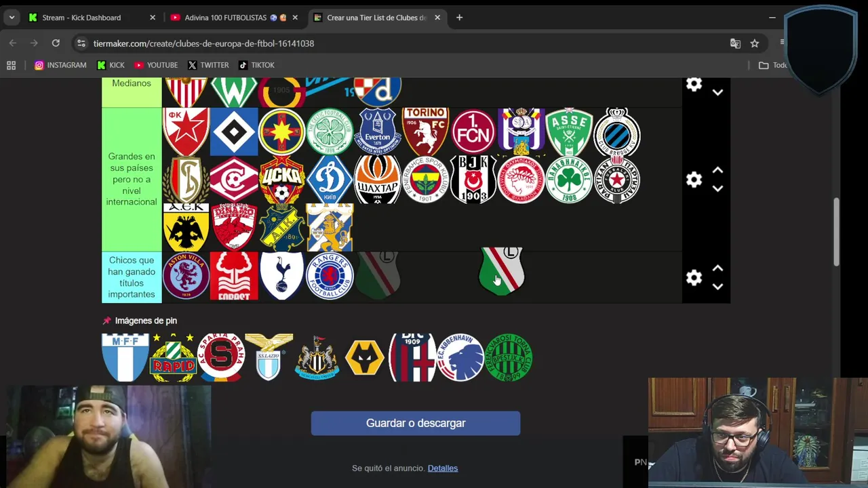Open the YOUTUBE bookmark
Viewport: 868px width, 488px height.
tap(156, 65)
